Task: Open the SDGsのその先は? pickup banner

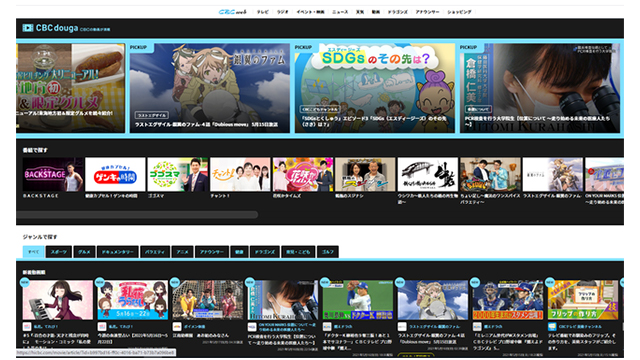Action: tap(375, 88)
